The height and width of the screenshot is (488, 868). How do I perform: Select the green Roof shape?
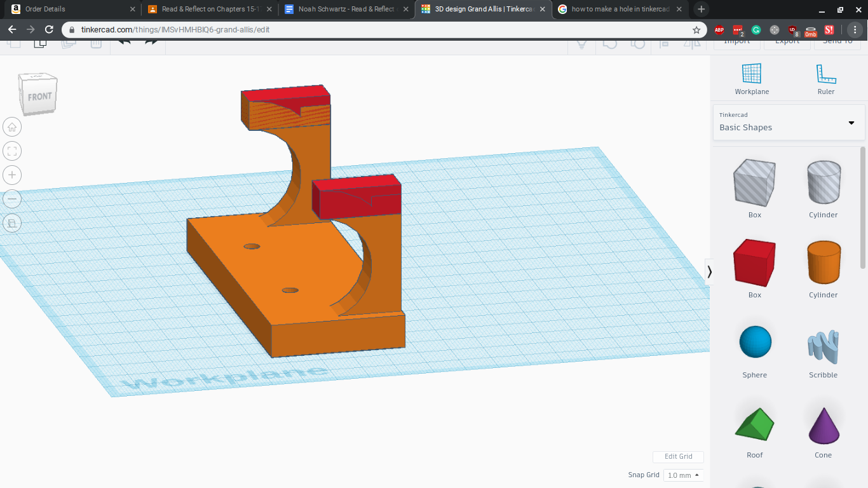754,422
